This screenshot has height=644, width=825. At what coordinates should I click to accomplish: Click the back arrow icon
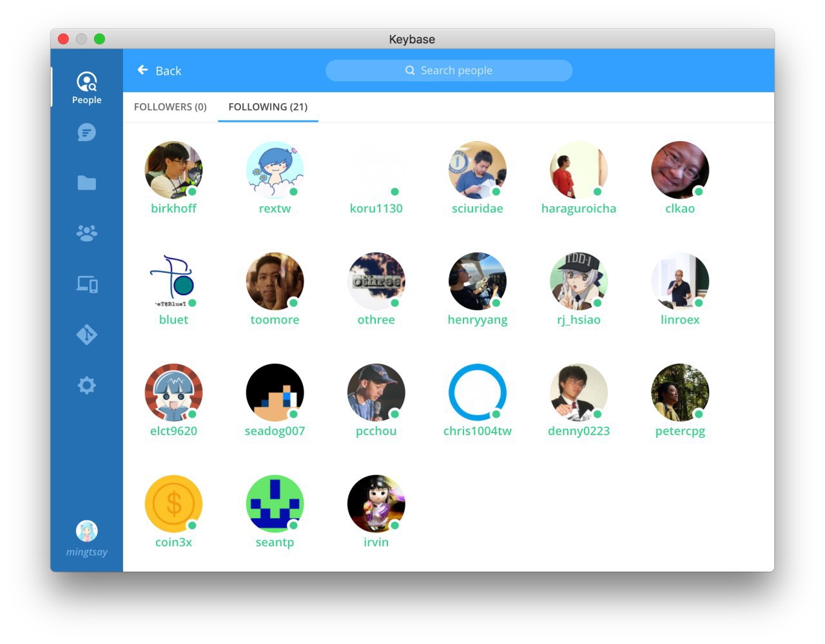[143, 70]
